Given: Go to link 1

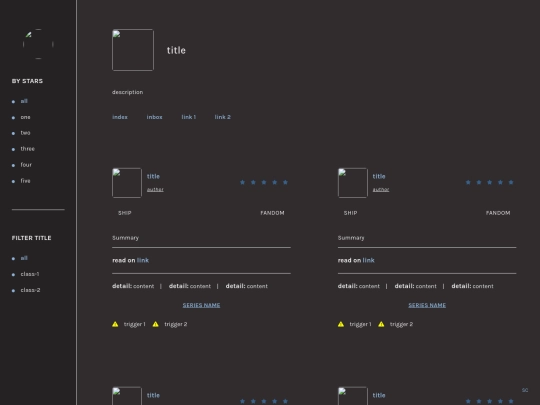Looking at the screenshot, I should pos(189,117).
